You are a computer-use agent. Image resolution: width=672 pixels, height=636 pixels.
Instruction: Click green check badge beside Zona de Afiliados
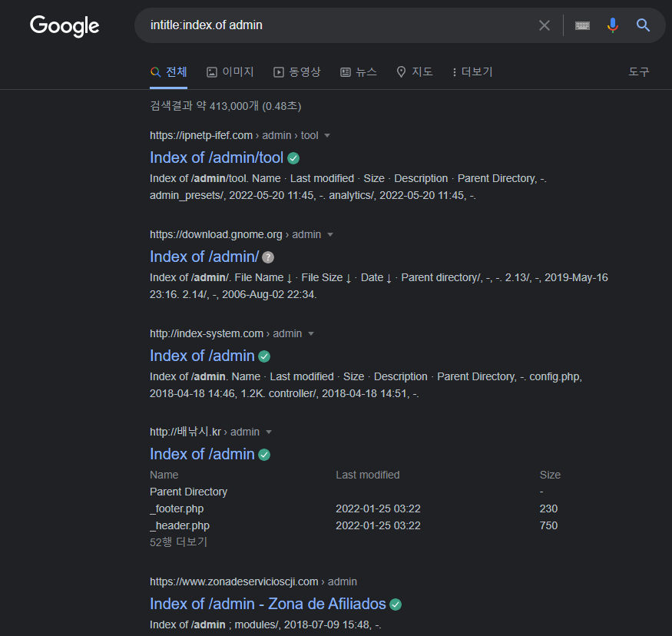pos(396,605)
